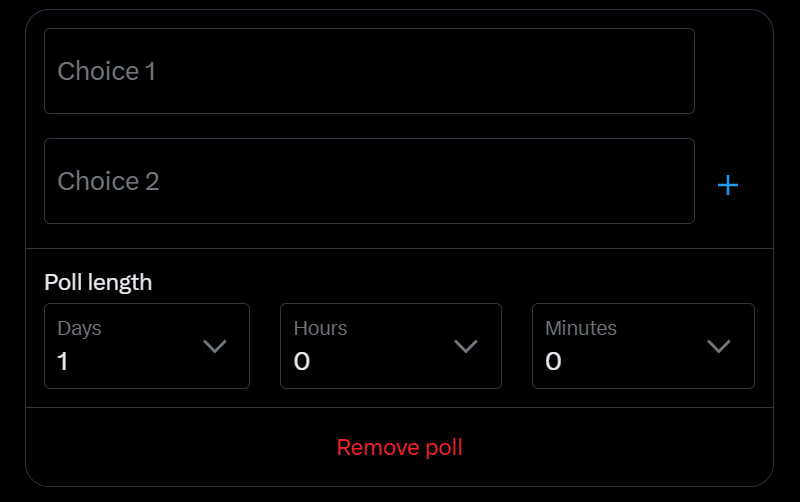
Task: Click the Hours chevron arrow
Action: (466, 346)
